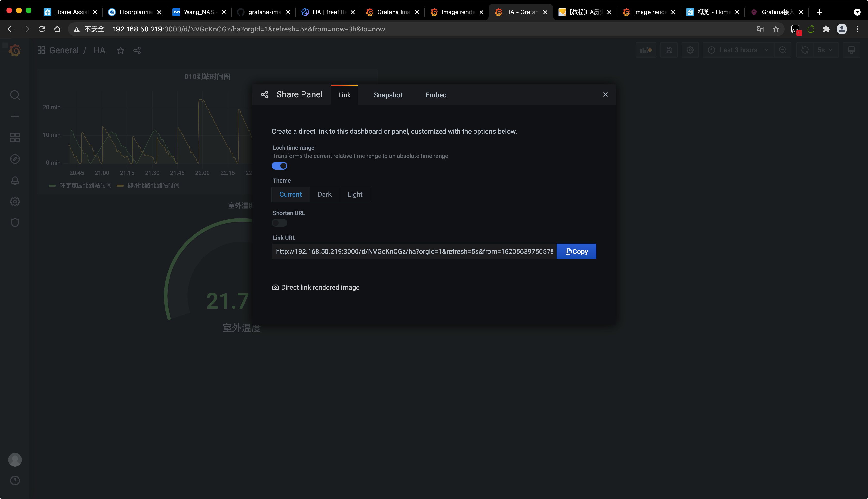Click the green extension icon in Chrome toolbar
The height and width of the screenshot is (499, 868).
(810, 29)
